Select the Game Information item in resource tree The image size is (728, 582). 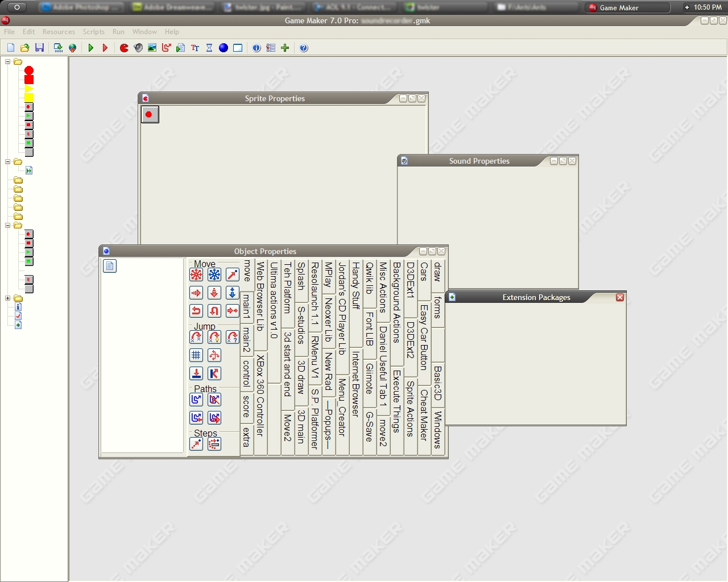[x=18, y=307]
